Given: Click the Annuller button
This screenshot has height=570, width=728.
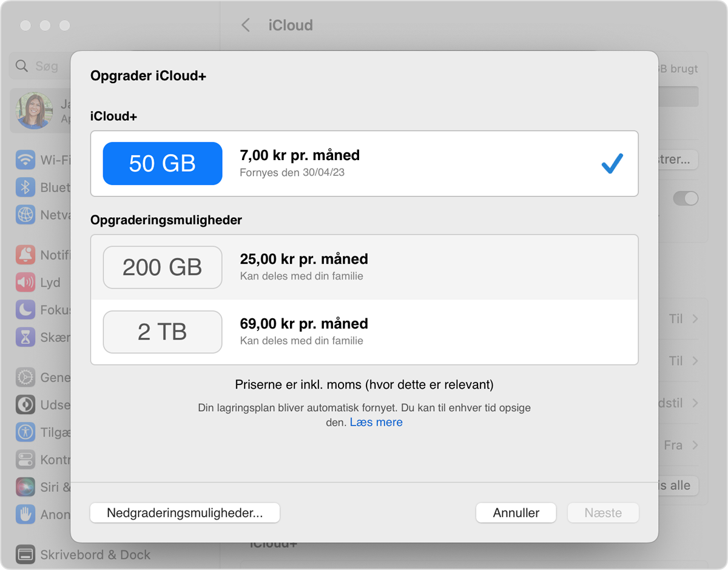Looking at the screenshot, I should tap(516, 513).
